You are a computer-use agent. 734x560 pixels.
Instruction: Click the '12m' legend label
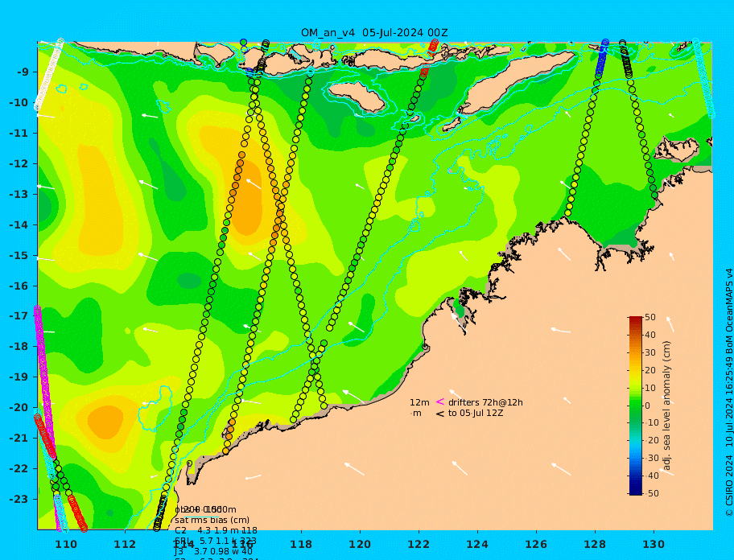tap(419, 403)
